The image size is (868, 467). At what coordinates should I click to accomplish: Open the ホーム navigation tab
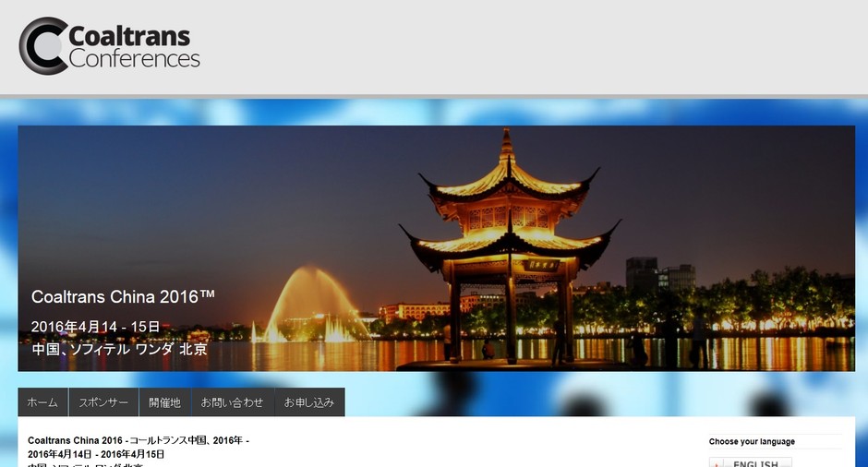(42, 402)
